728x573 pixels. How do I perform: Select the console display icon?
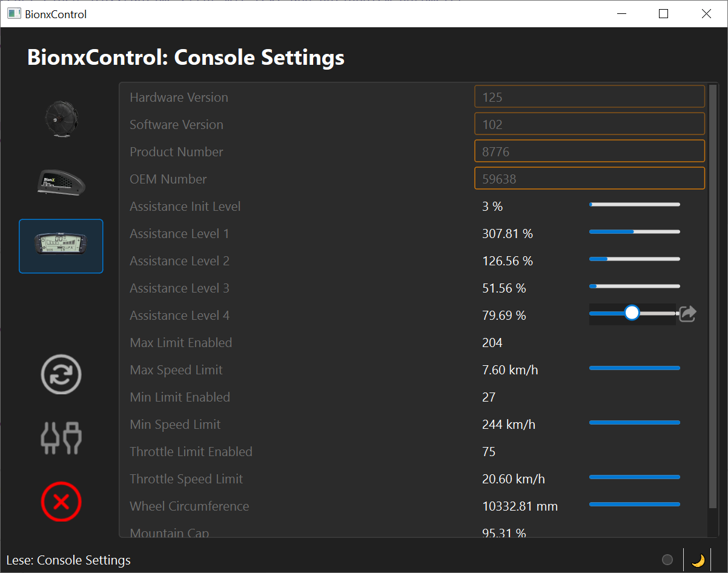[61, 246]
